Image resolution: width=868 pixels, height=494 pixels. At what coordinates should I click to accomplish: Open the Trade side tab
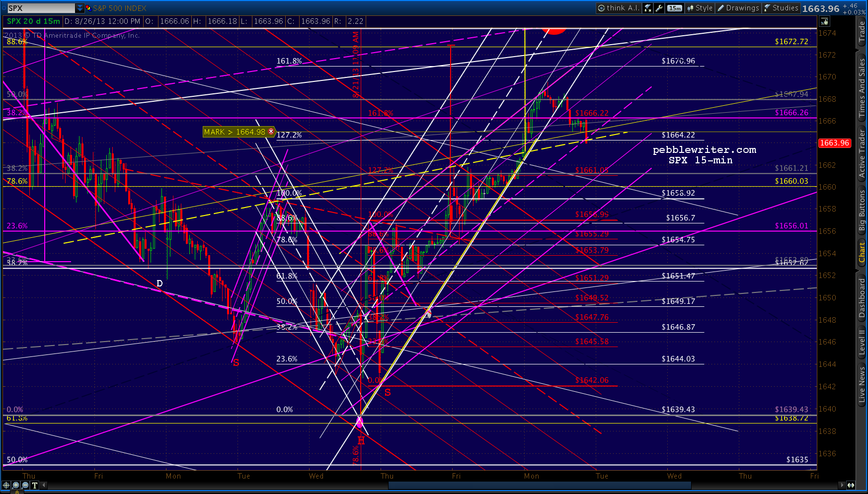pyautogui.click(x=862, y=32)
